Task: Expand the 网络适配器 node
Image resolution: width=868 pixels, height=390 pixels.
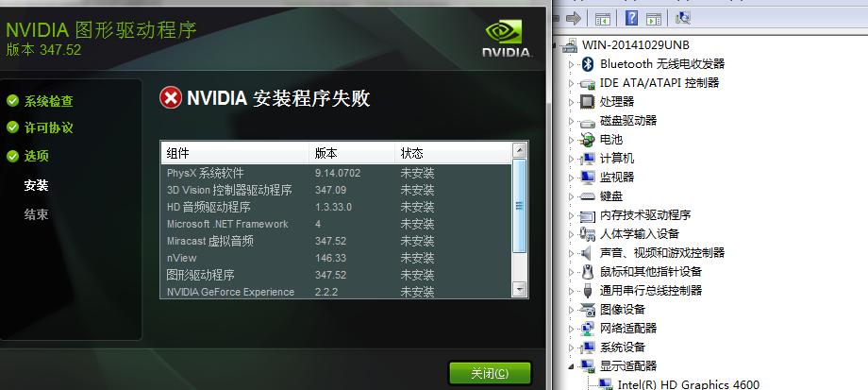Action: tap(572, 329)
